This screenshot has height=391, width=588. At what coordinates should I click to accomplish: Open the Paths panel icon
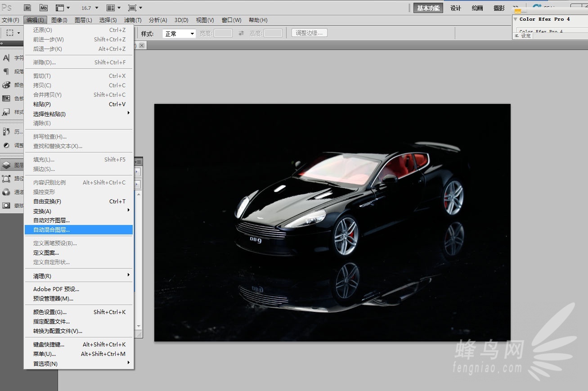pos(6,178)
